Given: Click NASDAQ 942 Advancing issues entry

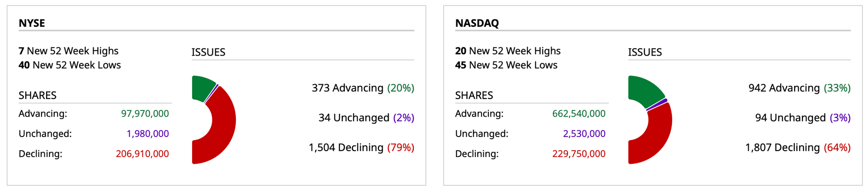Looking at the screenshot, I should [799, 88].
